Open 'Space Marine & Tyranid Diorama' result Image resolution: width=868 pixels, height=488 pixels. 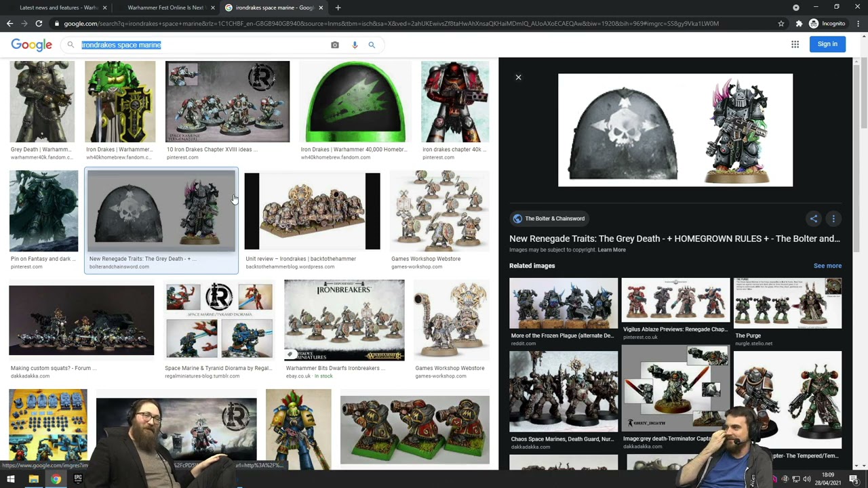click(219, 319)
